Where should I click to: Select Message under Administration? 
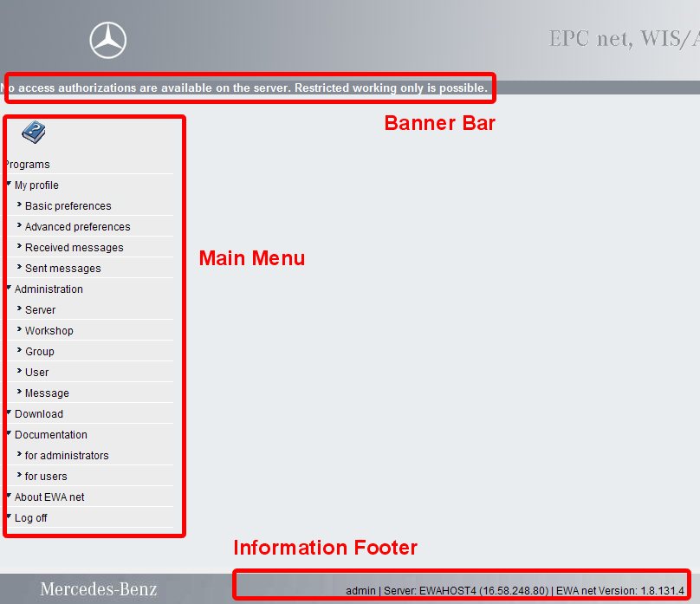47,393
